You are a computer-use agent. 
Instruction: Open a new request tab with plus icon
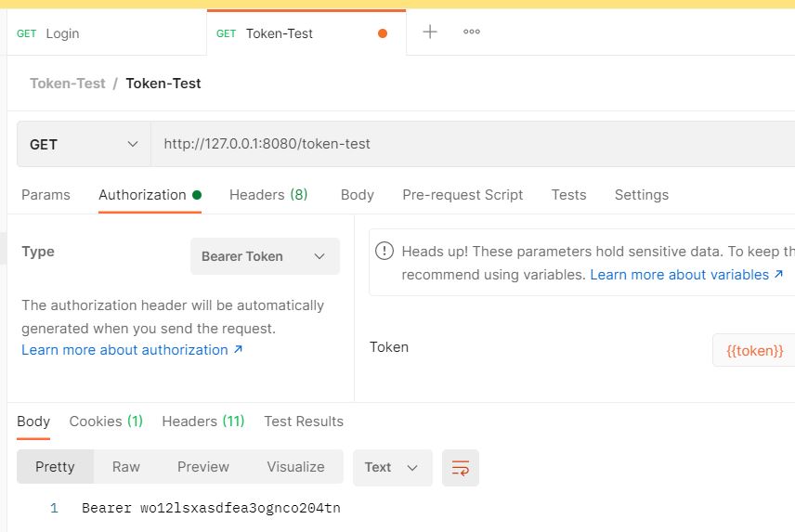click(x=429, y=32)
